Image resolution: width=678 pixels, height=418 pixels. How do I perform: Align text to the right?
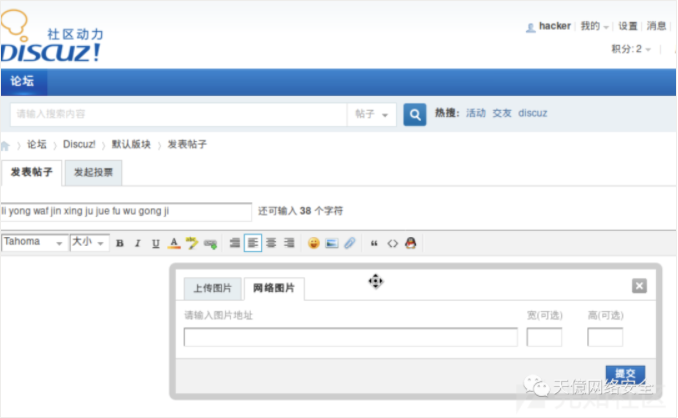click(x=289, y=243)
